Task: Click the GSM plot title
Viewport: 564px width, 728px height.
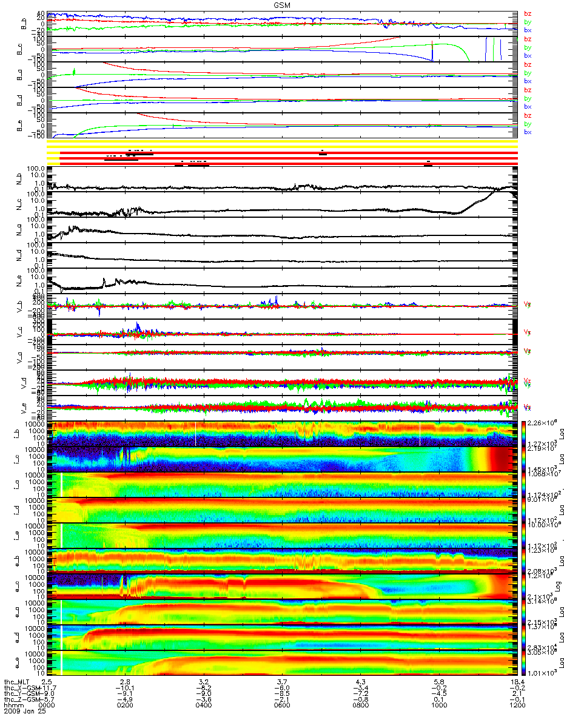Action: pyautogui.click(x=282, y=5)
